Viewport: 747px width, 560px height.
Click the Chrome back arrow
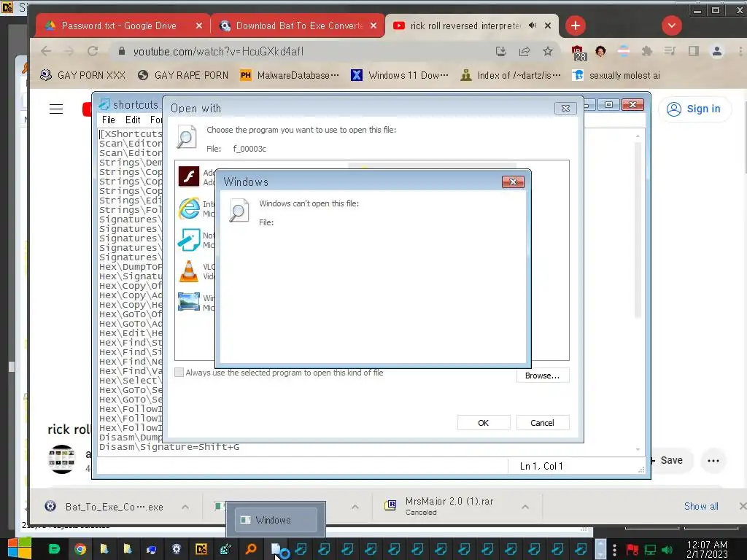[46, 51]
